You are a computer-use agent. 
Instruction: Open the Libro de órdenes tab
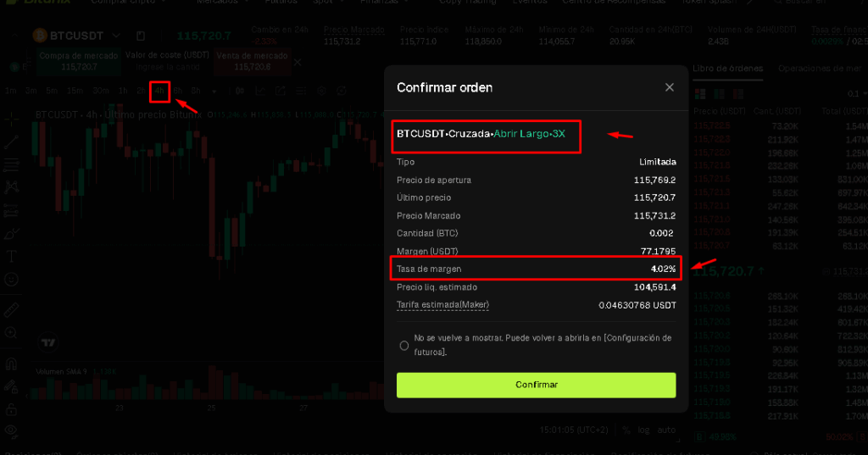tap(727, 68)
